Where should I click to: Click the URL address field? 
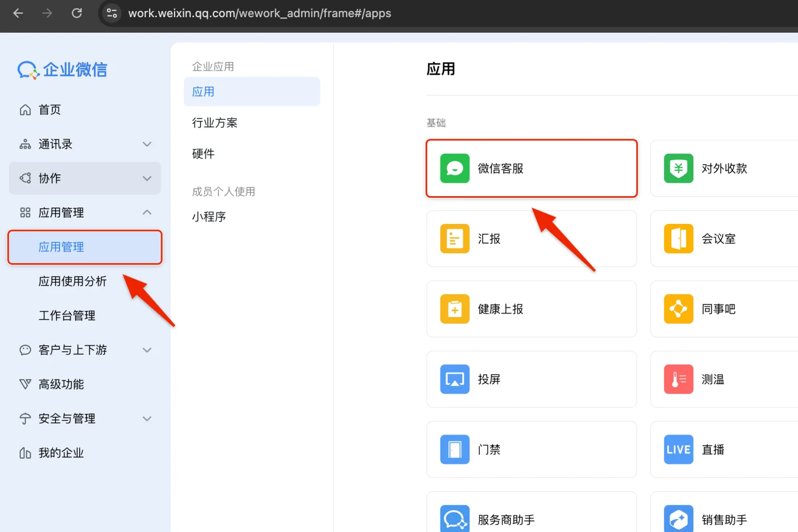[x=260, y=13]
